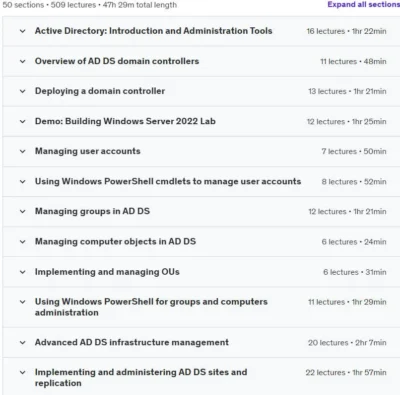Expand the Managing computer objects chevron
This screenshot has height=395, width=400.
click(x=23, y=242)
